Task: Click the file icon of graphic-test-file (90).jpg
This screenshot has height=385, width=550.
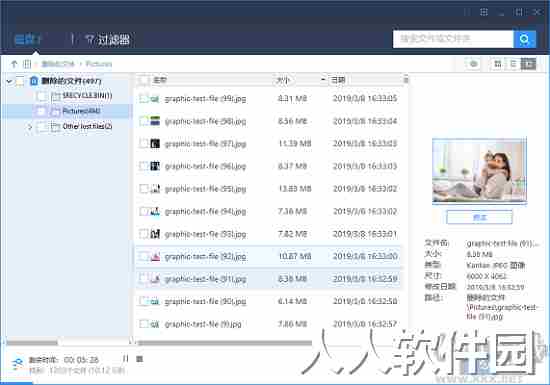Action: pyautogui.click(x=155, y=302)
